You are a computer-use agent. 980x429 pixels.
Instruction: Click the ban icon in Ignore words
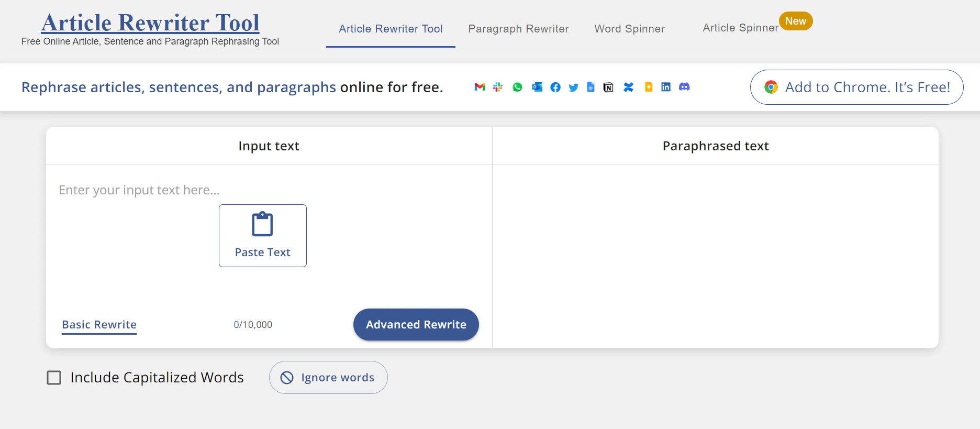tap(287, 378)
